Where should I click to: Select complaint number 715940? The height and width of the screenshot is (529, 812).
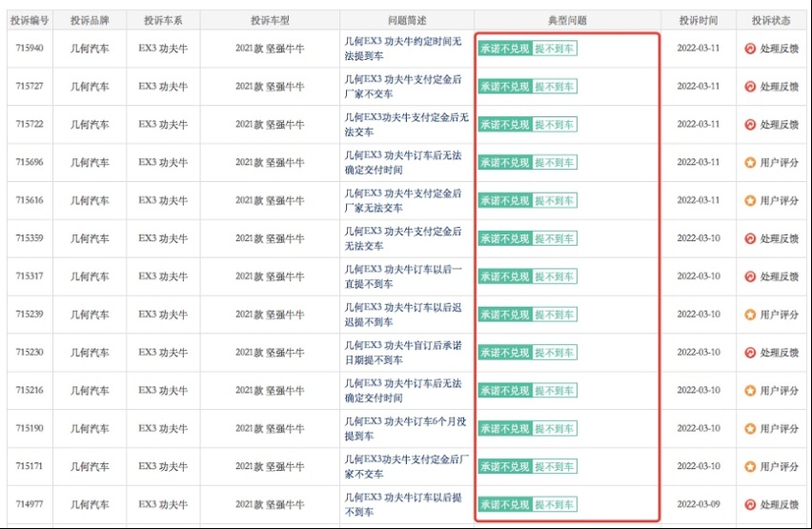(30, 49)
